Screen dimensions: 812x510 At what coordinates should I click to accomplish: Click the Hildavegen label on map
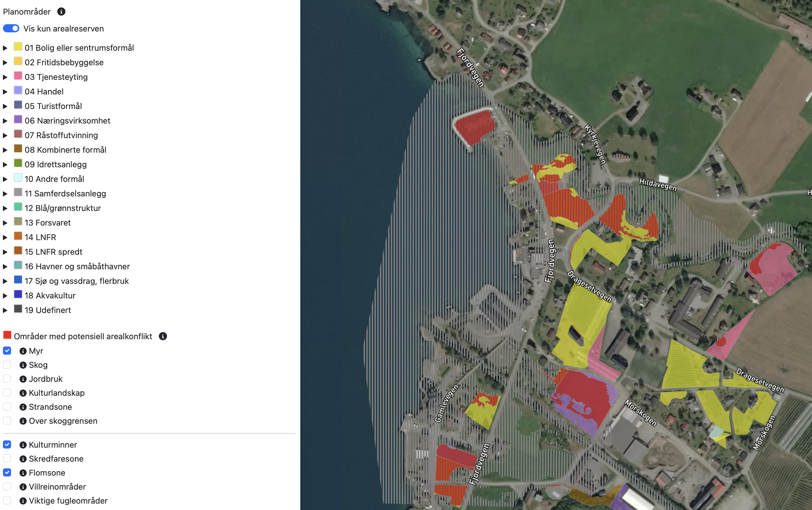tap(658, 184)
